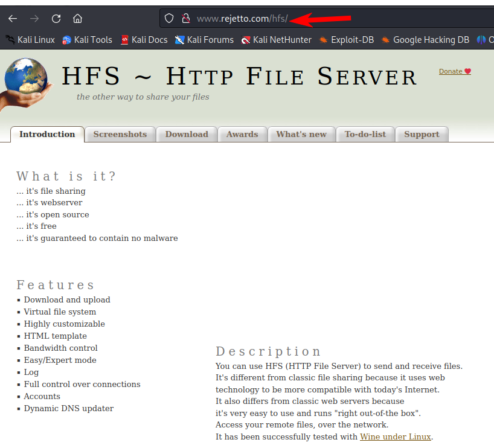The image size is (494, 448).
Task: Click 'guaranteed to contain no malware' line
Action: (x=97, y=238)
